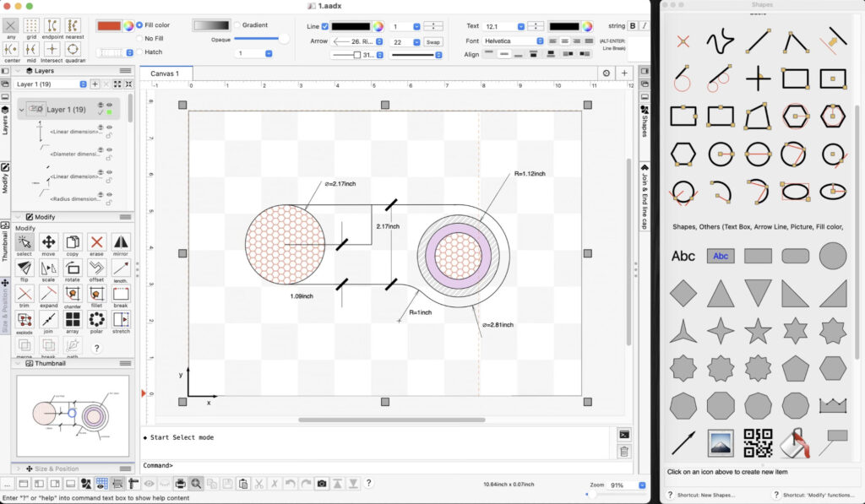Toggle visibility eye of Layer 1 (19)
This screenshot has width=865, height=504.
pos(109,105)
